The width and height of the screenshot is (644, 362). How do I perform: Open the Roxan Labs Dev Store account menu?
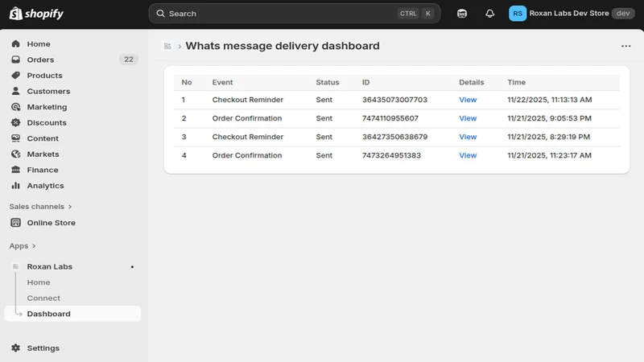click(572, 14)
